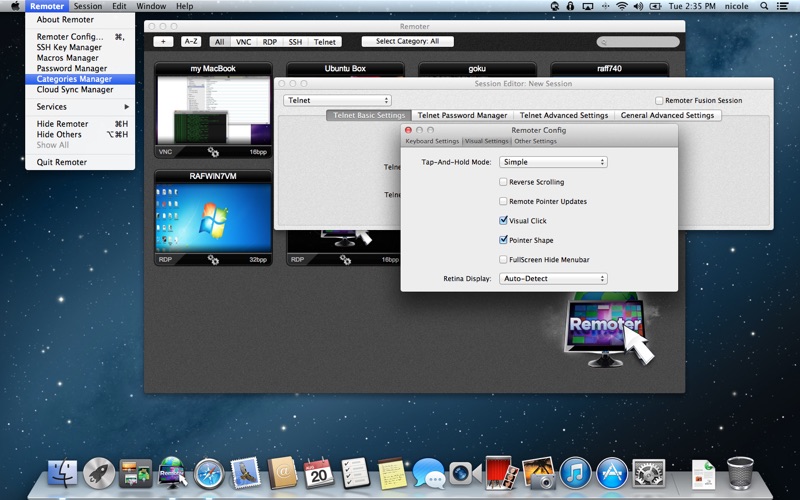Click the plus add session button
Screen dimensions: 800x500
click(163, 42)
